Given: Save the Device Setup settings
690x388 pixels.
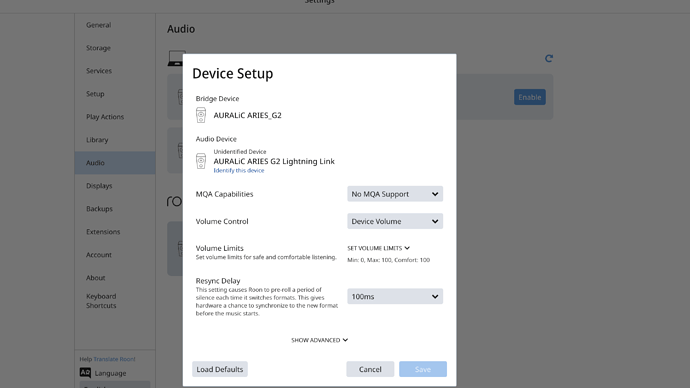Looking at the screenshot, I should 423,369.
